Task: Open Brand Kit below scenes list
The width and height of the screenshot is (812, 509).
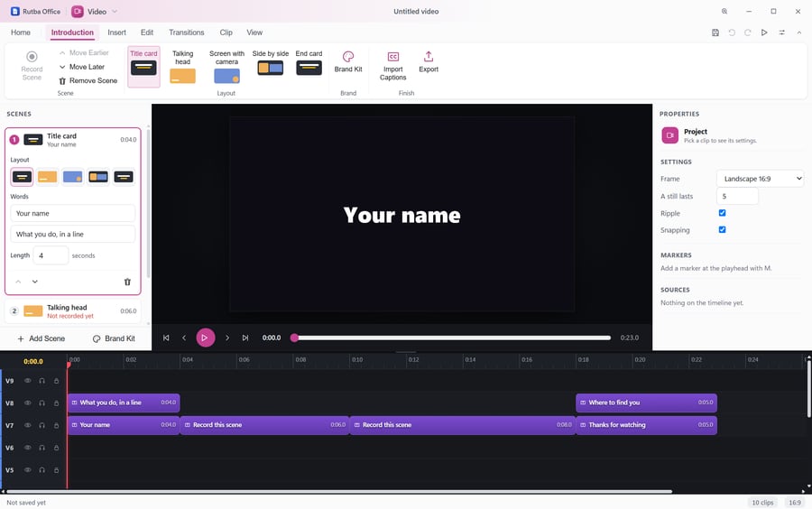Action: tap(114, 338)
